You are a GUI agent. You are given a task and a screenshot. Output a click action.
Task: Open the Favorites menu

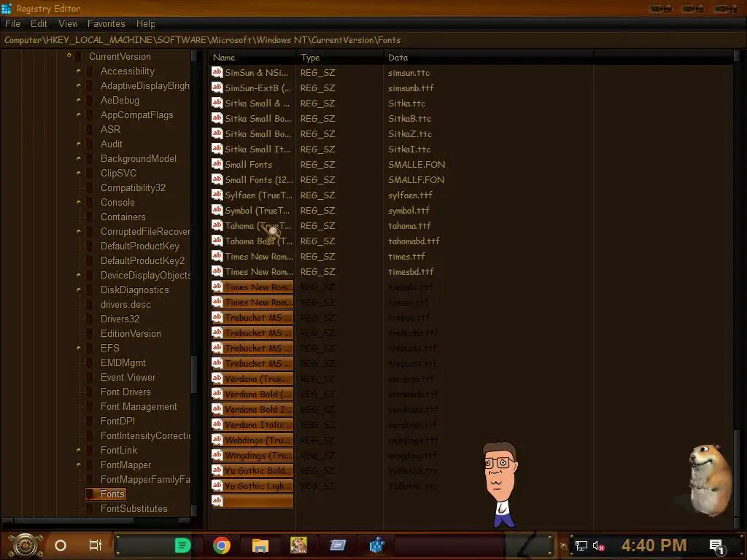click(x=107, y=24)
